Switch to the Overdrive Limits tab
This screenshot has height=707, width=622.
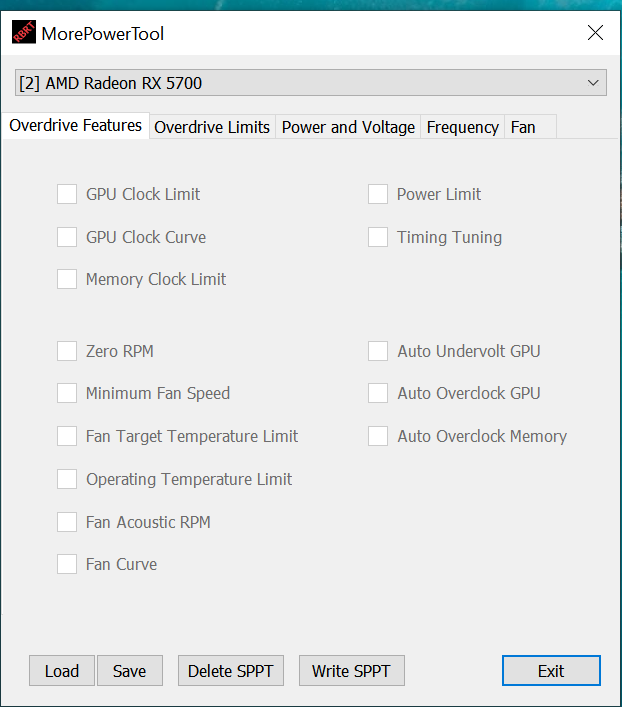click(212, 127)
